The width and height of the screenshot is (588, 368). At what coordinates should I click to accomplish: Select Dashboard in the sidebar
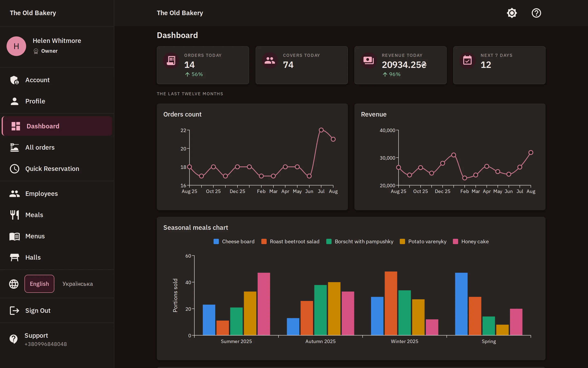pos(57,126)
